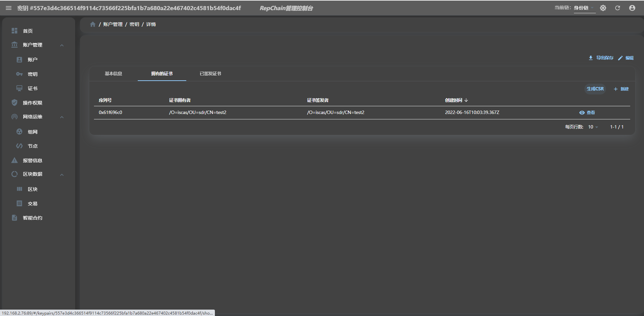Viewport: 644px width, 316px height.
Task: Open 区块 in the sidebar
Action: coord(33,189)
